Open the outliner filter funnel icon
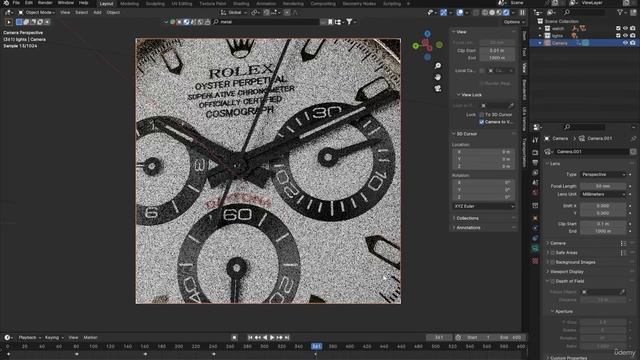The image size is (640, 360). pyautogui.click(x=620, y=13)
